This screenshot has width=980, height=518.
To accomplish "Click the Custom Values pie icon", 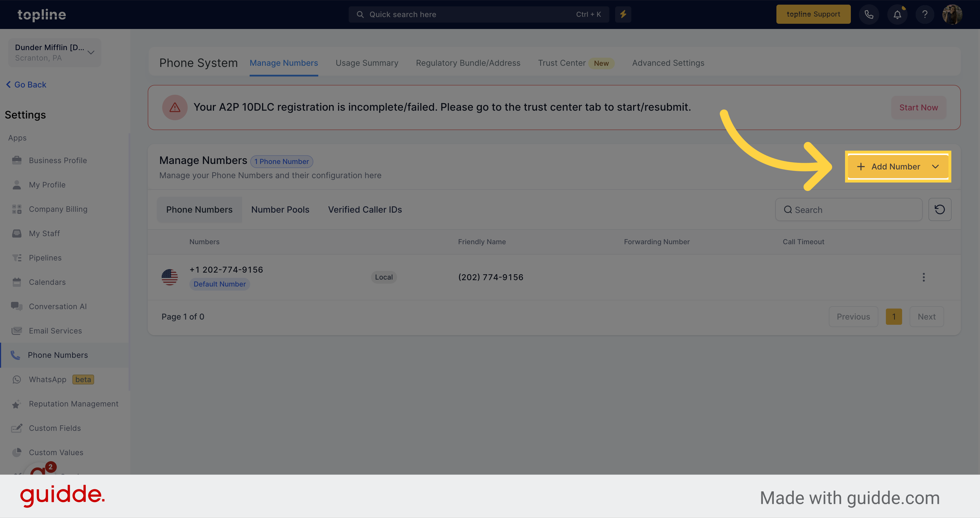I will tap(17, 453).
